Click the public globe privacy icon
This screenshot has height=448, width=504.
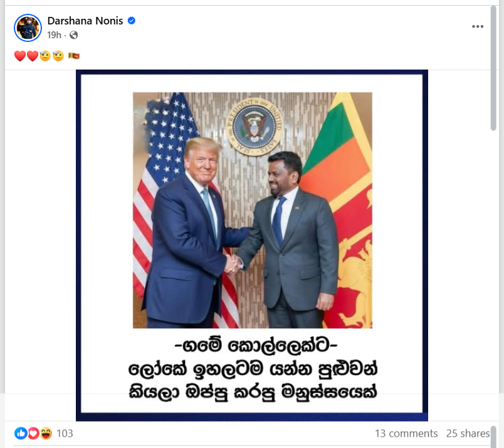point(73,34)
